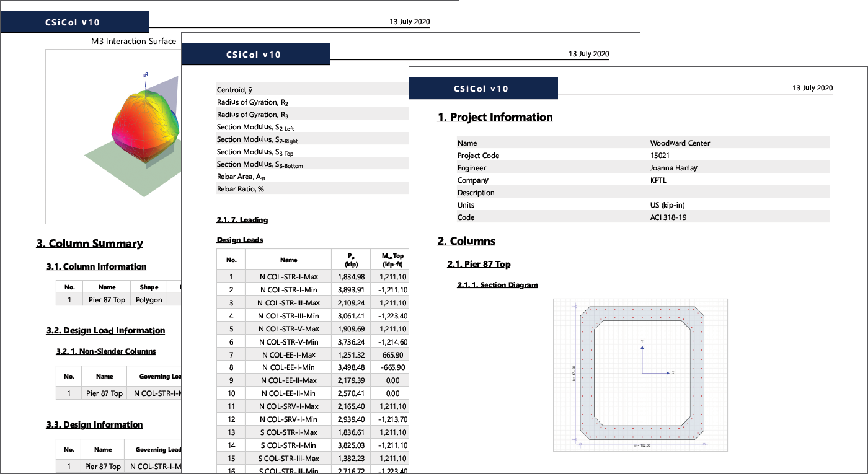The image size is (868, 474).
Task: Click the 'Design Loads' table title
Action: click(239, 240)
